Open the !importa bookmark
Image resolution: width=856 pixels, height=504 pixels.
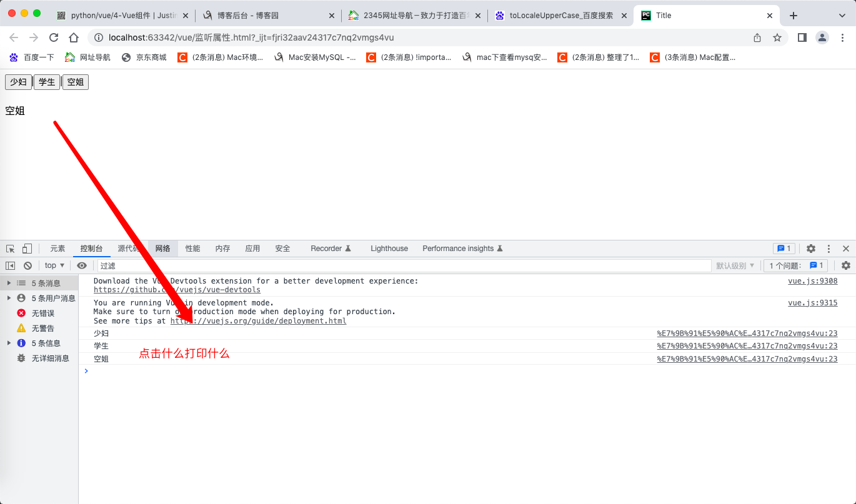pyautogui.click(x=409, y=57)
